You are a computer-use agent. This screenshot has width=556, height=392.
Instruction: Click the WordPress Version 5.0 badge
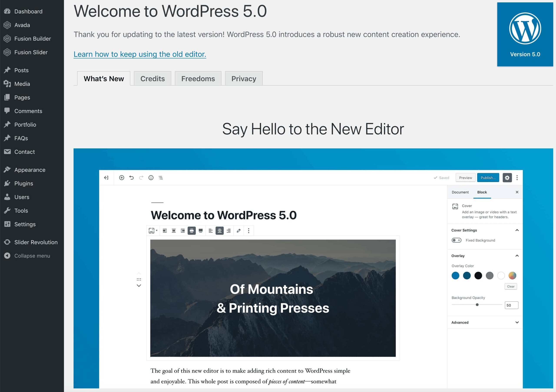click(525, 34)
